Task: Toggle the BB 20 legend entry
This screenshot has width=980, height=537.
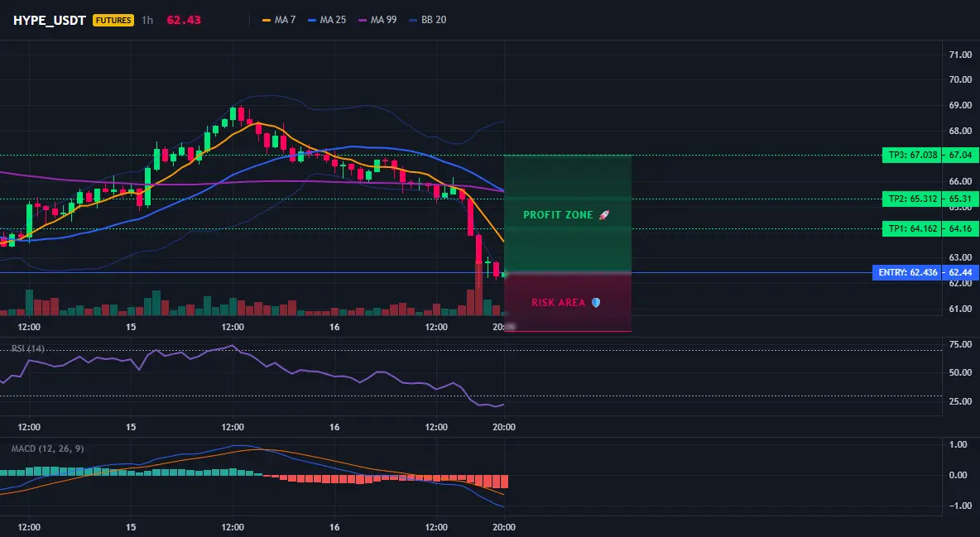Action: (427, 20)
